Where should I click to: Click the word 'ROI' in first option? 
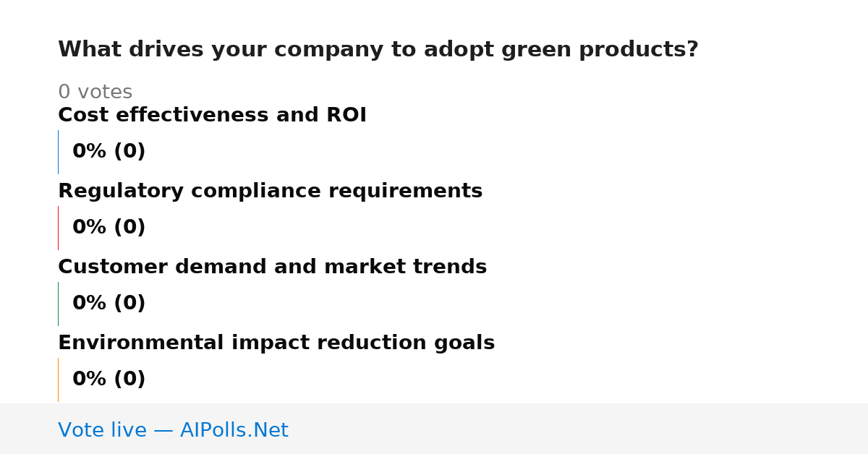pos(347,115)
